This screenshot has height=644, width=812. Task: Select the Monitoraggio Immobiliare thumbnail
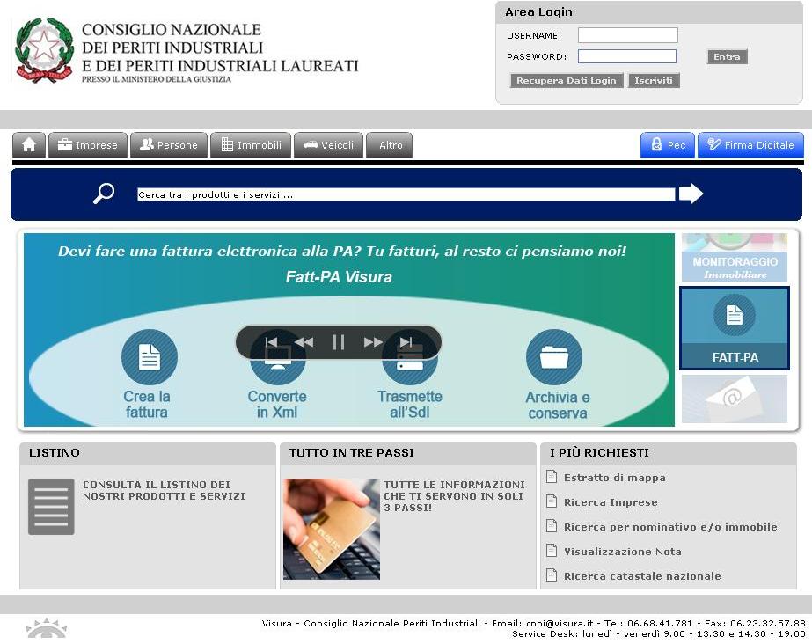click(x=735, y=257)
